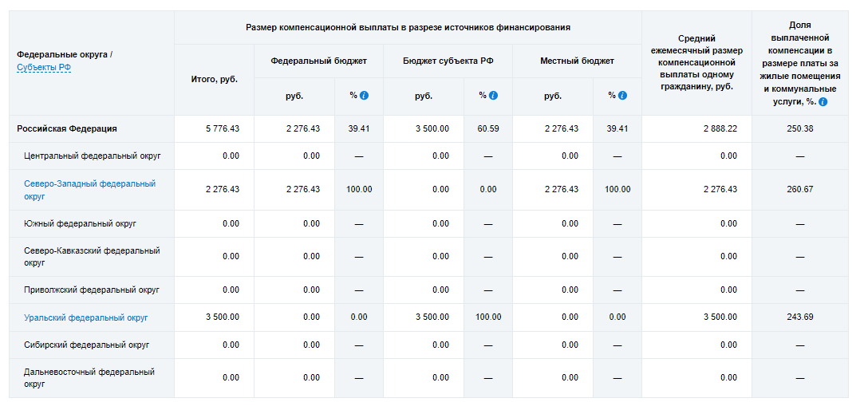Select Северо-Кавказский федеральный округ row label
Screen dimensions: 868x406
pyautogui.click(x=92, y=256)
